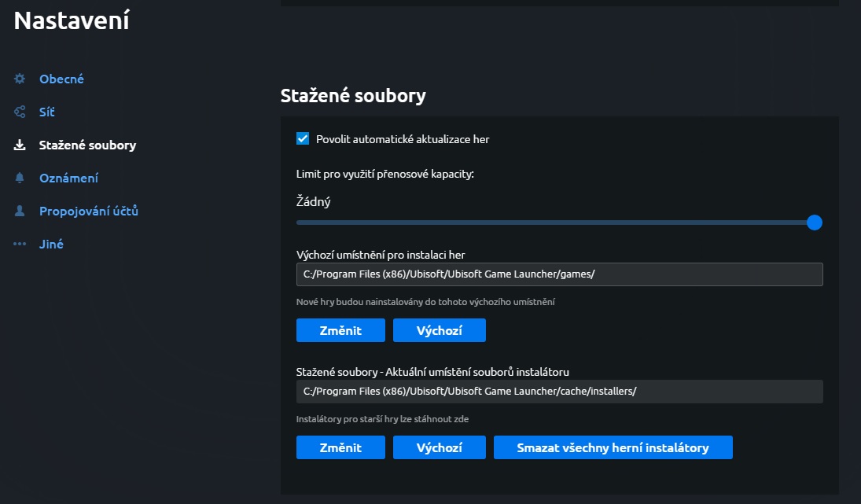861x504 pixels.
Task: Click the bell icon beside Oznámení
Action: tap(20, 178)
